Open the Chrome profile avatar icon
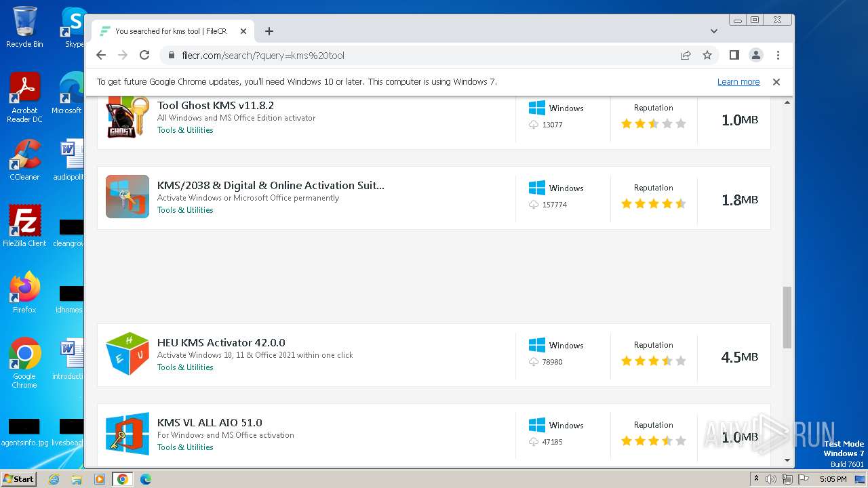868x488 pixels. 755,56
